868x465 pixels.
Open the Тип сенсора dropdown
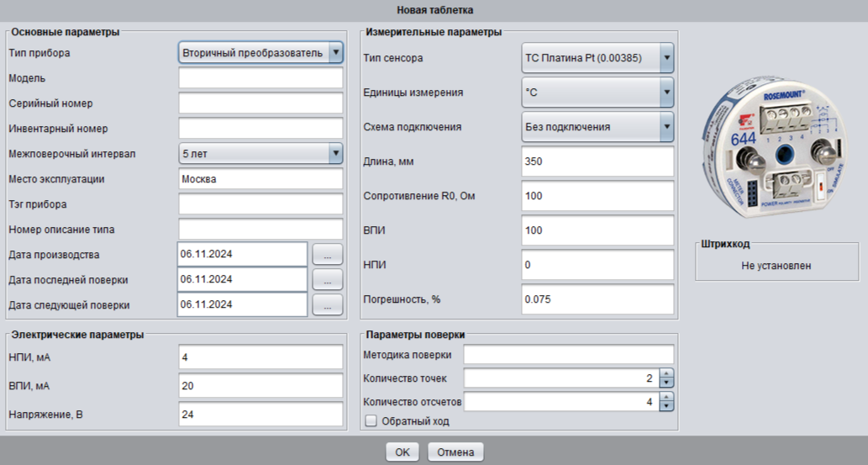point(666,58)
